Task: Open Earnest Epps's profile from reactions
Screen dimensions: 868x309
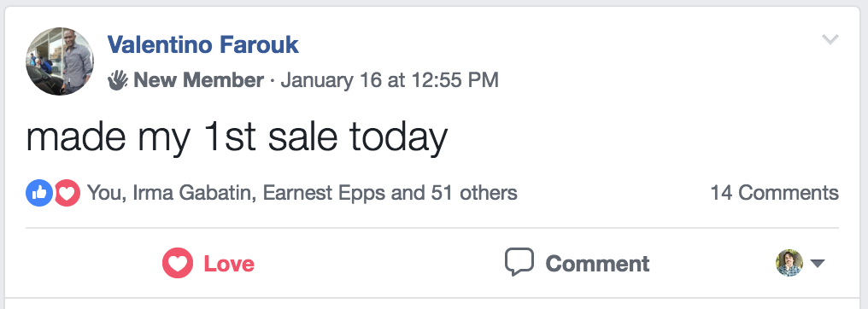Action: [324, 193]
